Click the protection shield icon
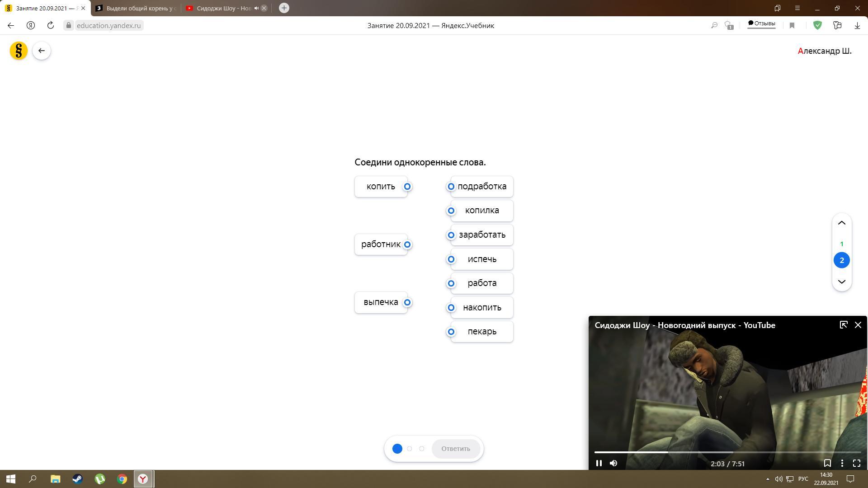The width and height of the screenshot is (868, 488). pos(817,25)
